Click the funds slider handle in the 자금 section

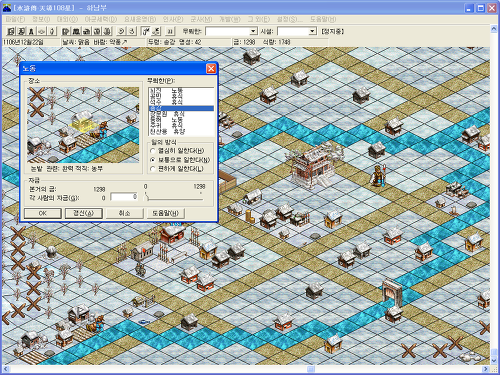[146, 197]
